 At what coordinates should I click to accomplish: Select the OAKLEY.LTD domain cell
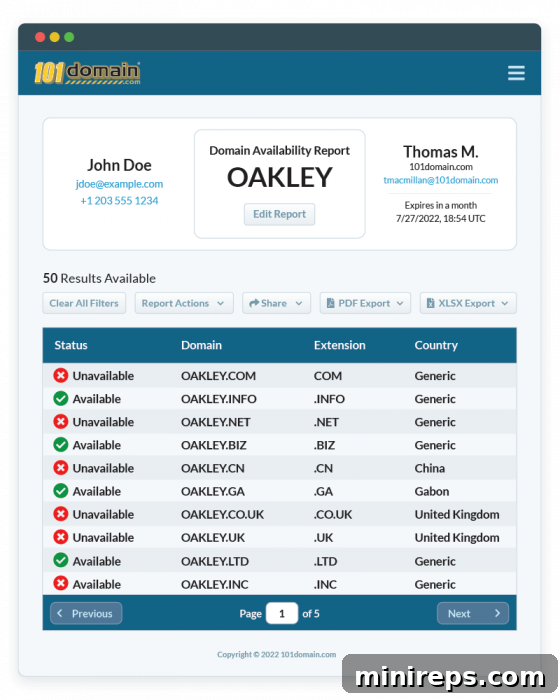point(215,561)
